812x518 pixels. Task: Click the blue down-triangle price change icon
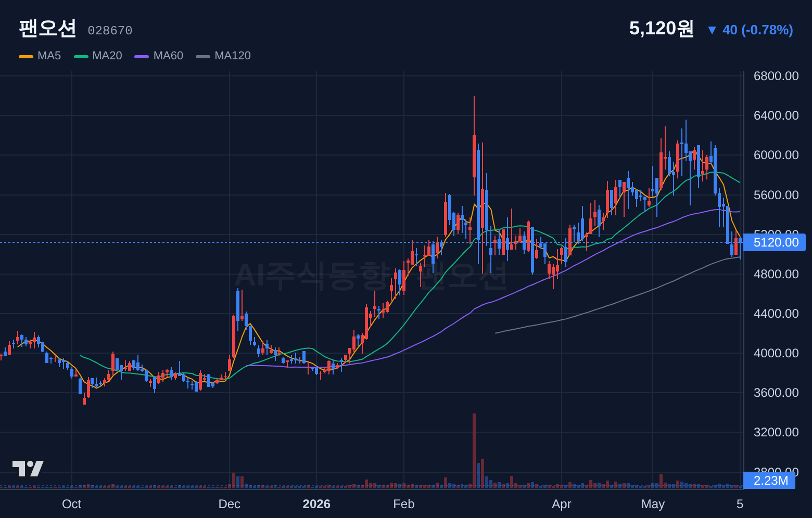pyautogui.click(x=712, y=30)
